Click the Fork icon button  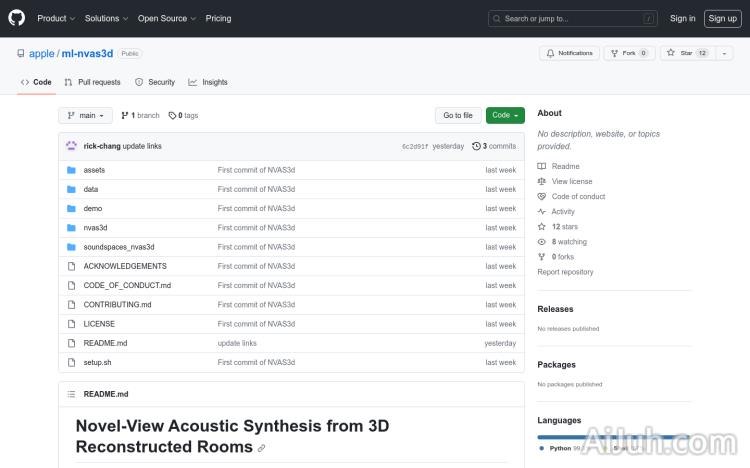(x=614, y=53)
